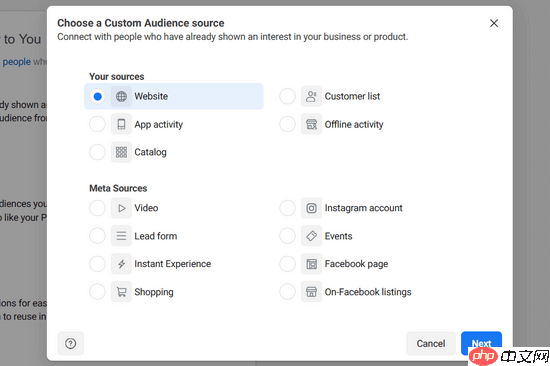The image size is (550, 366).
Task: Click the 'people' link in background page
Action: (x=17, y=62)
